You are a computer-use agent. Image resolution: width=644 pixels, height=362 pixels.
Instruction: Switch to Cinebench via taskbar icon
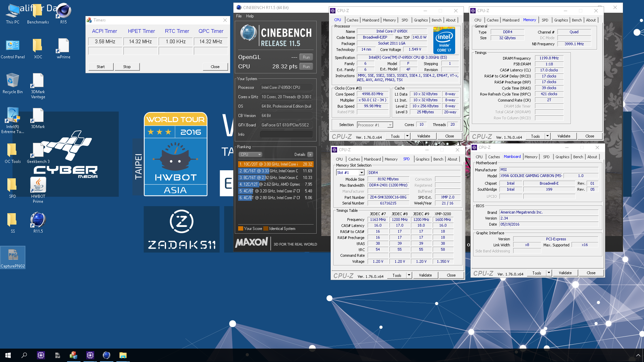106,355
